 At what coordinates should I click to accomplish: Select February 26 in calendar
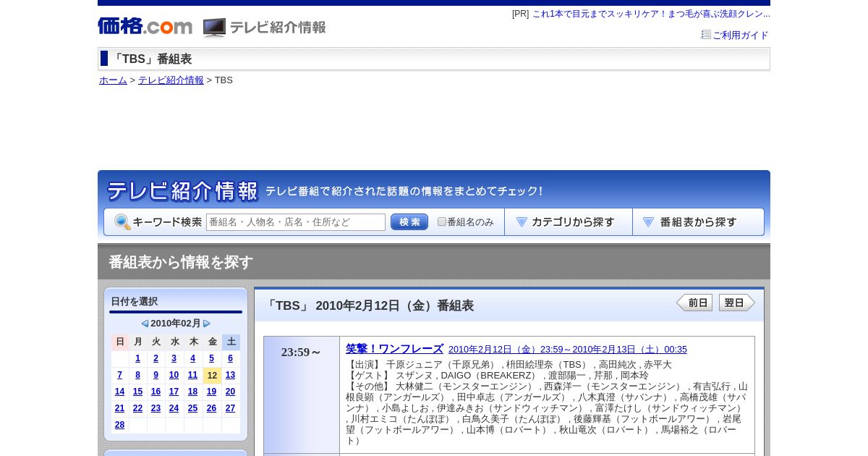212,408
